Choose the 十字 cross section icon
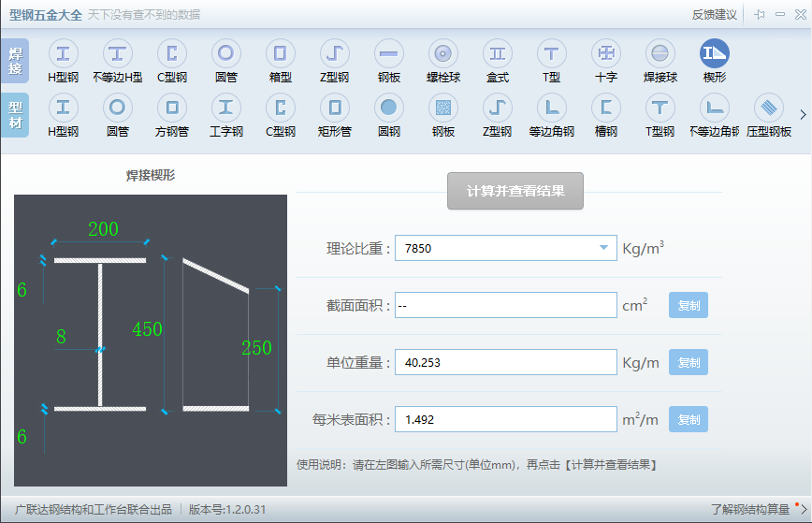The height and width of the screenshot is (523, 812). [x=606, y=54]
